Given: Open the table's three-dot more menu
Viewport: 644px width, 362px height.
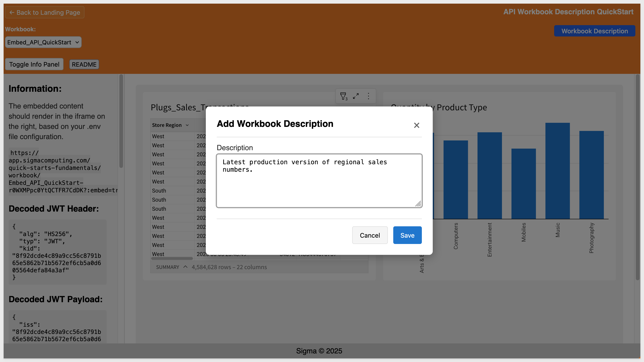Looking at the screenshot, I should [368, 96].
